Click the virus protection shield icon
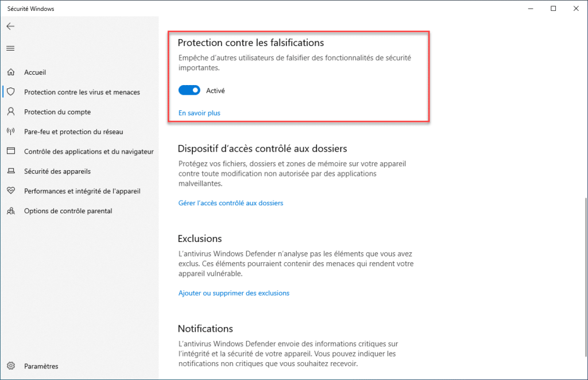This screenshot has width=588, height=380. pyautogui.click(x=10, y=92)
